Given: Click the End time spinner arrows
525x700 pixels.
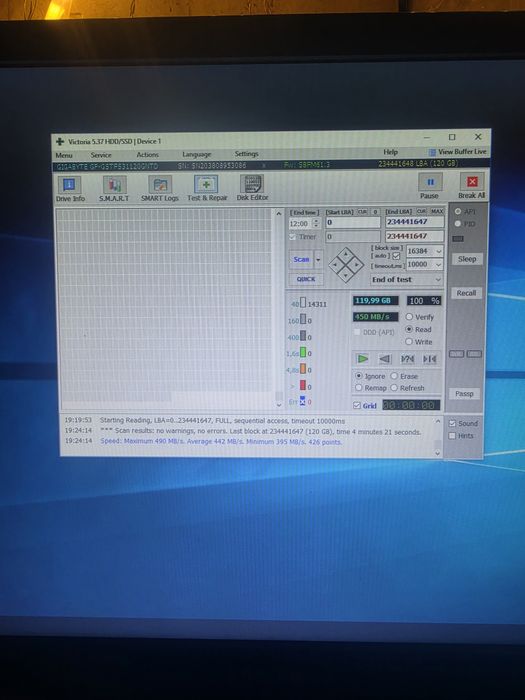Looking at the screenshot, I should (317, 223).
